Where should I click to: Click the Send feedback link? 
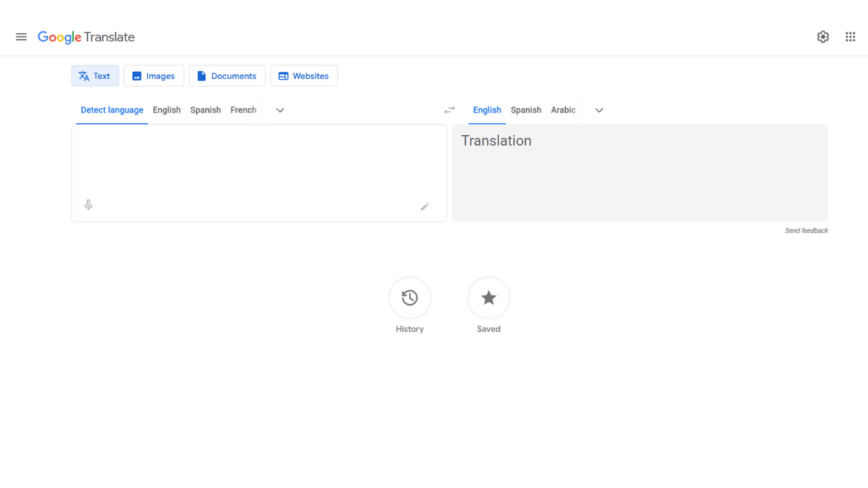click(x=806, y=231)
